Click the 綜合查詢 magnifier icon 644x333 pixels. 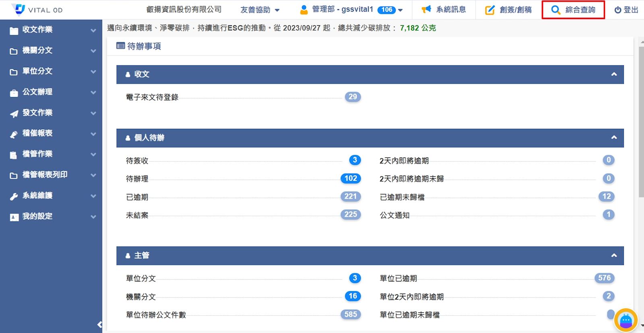click(556, 10)
